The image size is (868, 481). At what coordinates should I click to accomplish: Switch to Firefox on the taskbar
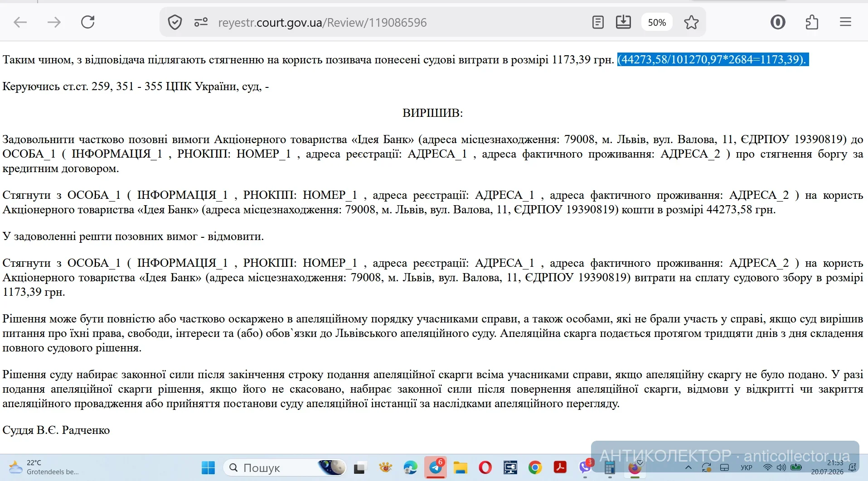point(635,467)
